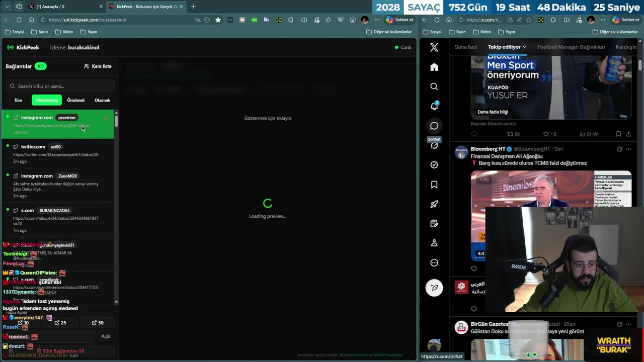Click Daha fazla bilgi on Bloxcin ad
The height and width of the screenshot is (362, 644).
[493, 112]
